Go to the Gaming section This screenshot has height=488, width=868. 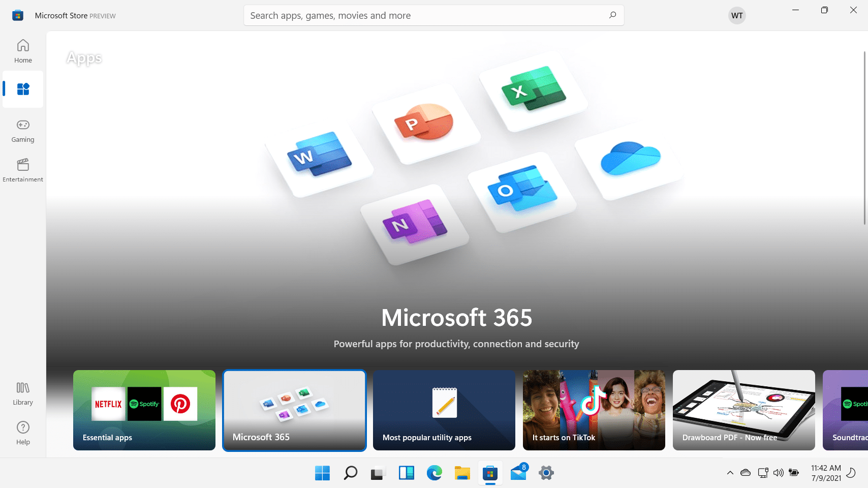[x=23, y=131]
